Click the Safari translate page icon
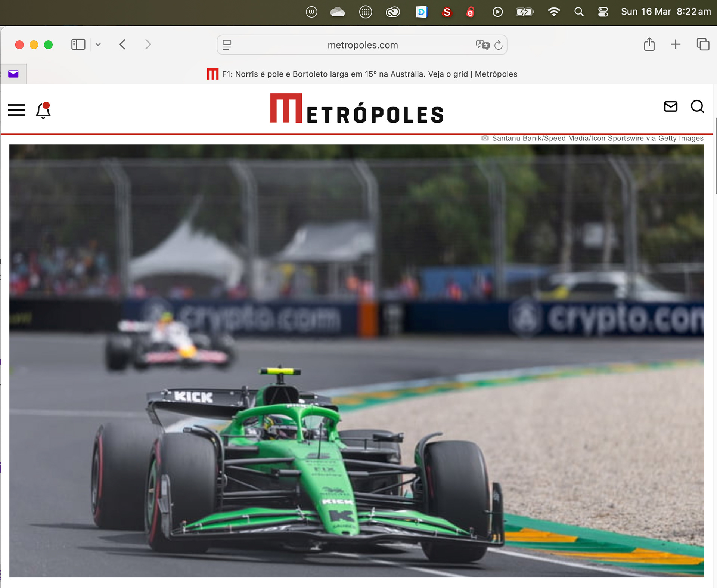This screenshot has width=717, height=588. (482, 45)
